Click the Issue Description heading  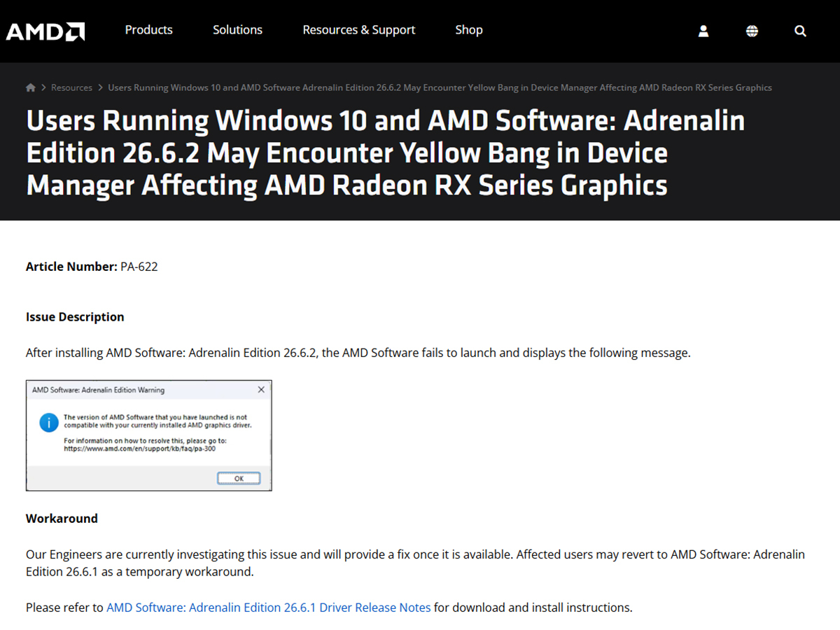pyautogui.click(x=75, y=317)
